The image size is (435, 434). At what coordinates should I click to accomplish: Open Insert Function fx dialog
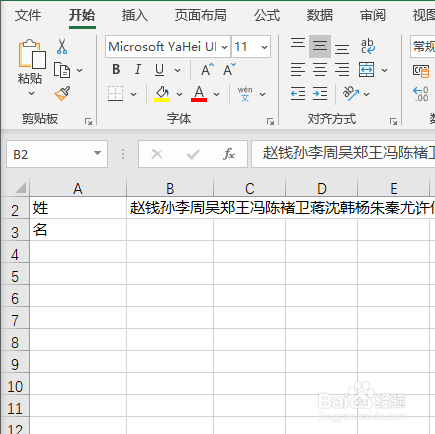pos(229,154)
